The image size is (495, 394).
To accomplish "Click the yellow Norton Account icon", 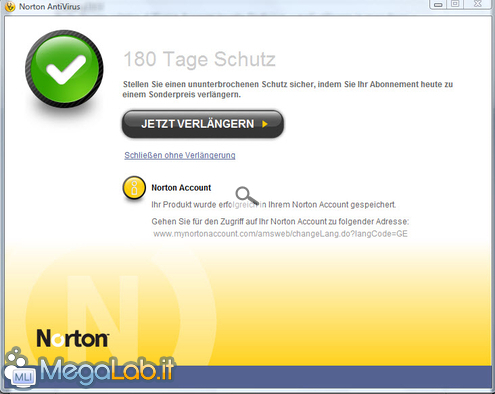I will click(x=134, y=188).
